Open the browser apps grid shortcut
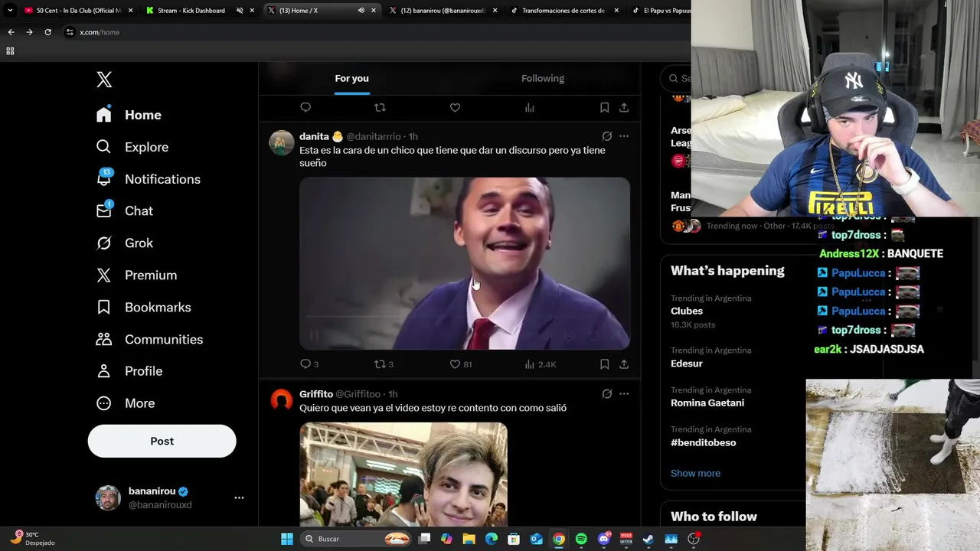Image resolution: width=980 pixels, height=551 pixels. click(x=10, y=51)
